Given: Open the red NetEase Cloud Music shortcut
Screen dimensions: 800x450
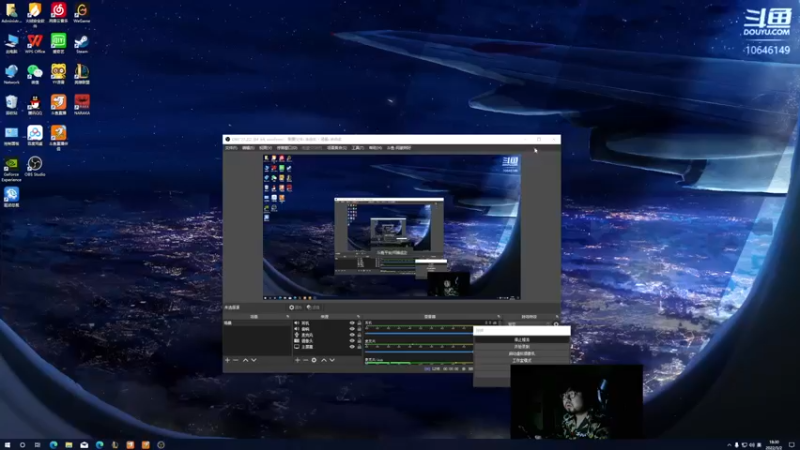Looking at the screenshot, I should pos(58,13).
